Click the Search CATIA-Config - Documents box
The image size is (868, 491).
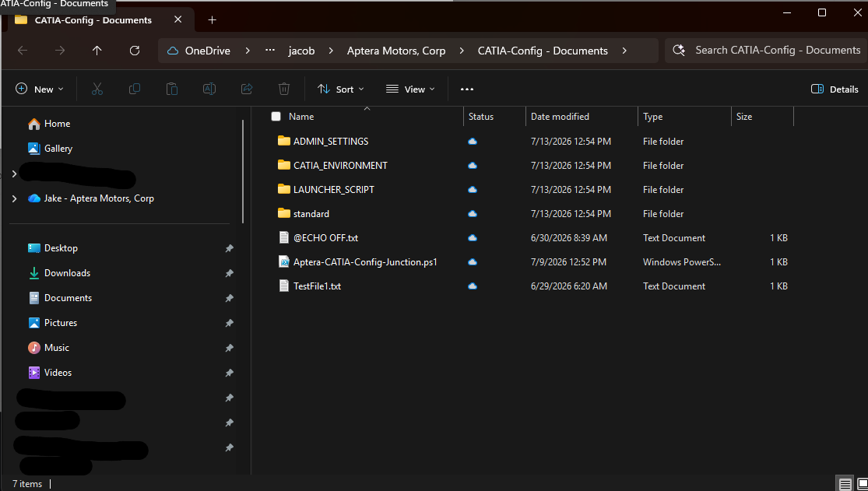(766, 51)
